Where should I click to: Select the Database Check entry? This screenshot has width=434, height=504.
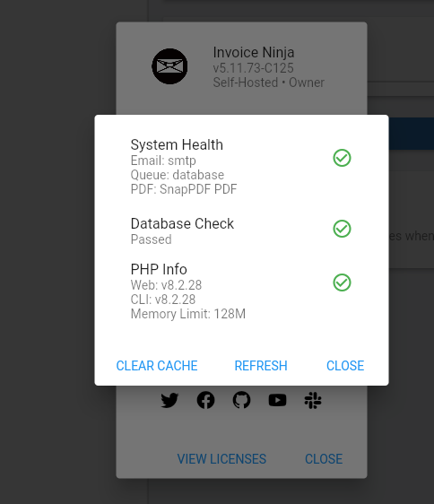[x=241, y=231]
